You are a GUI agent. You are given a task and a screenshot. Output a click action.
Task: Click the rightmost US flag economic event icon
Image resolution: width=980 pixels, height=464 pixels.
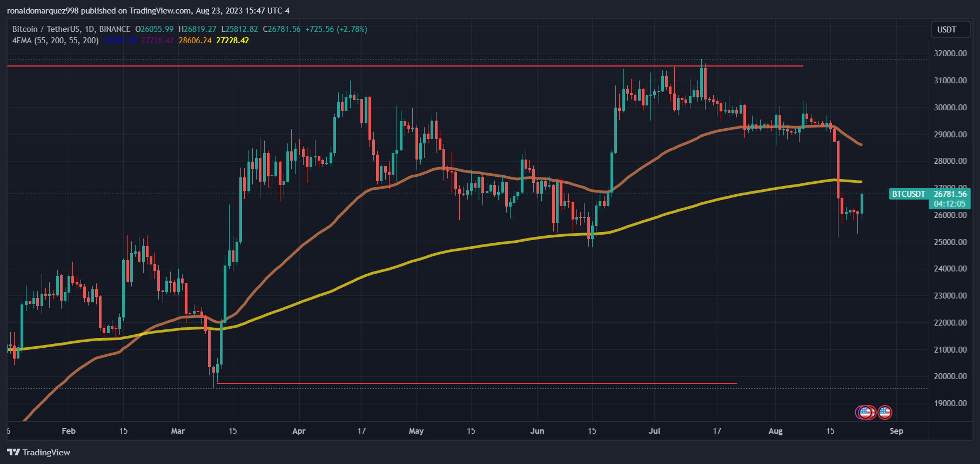884,413
